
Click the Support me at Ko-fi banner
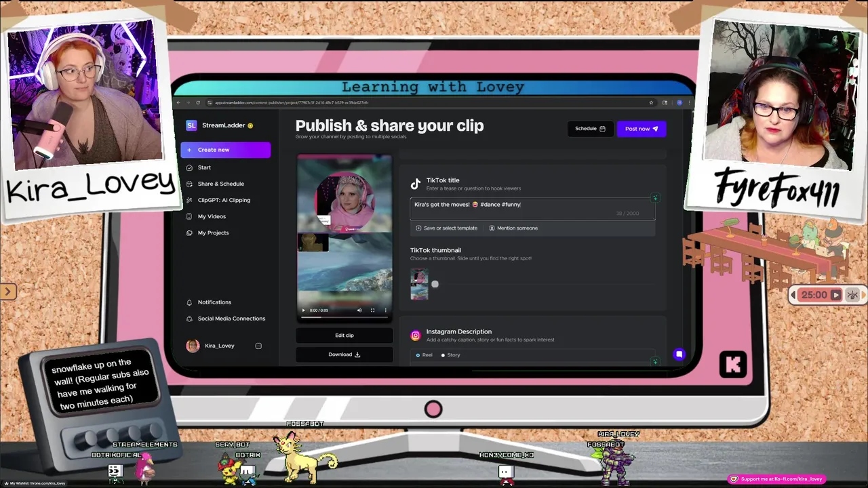pos(776,479)
